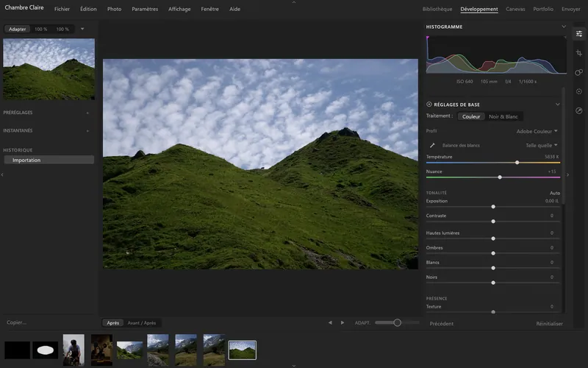The height and width of the screenshot is (368, 588).
Task: Open the masking overlapping-circles tool
Action: click(579, 72)
